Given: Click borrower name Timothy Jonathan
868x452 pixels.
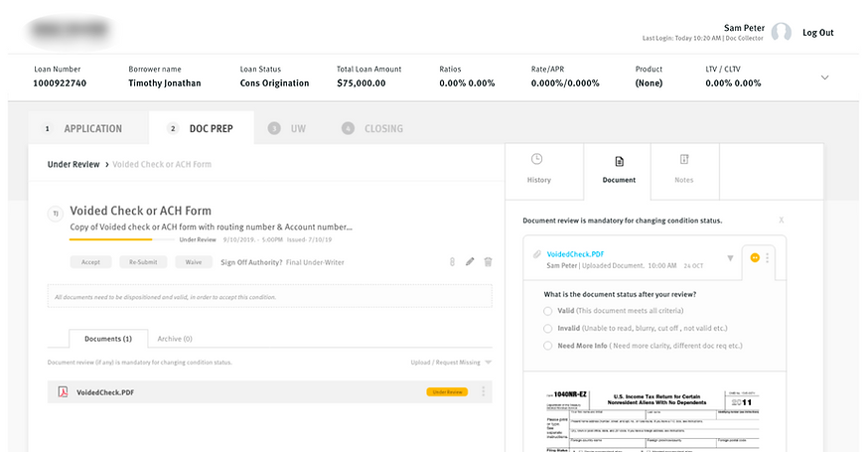Looking at the screenshot, I should point(165,83).
